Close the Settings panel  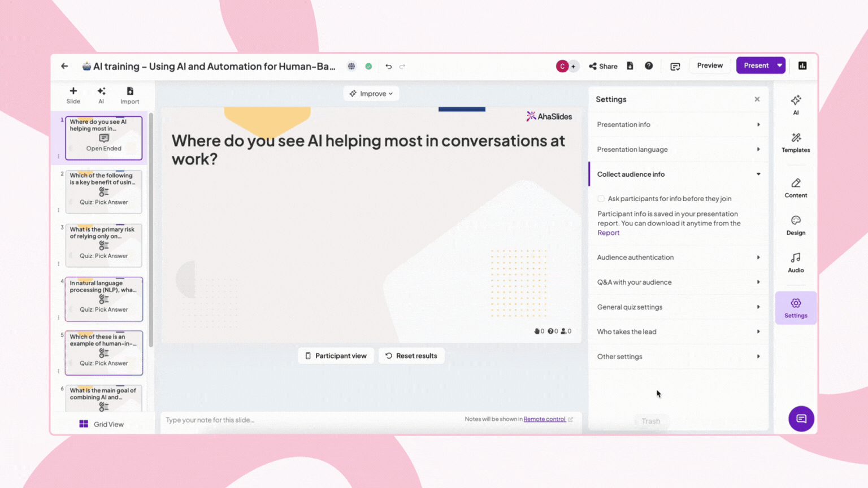[757, 99]
